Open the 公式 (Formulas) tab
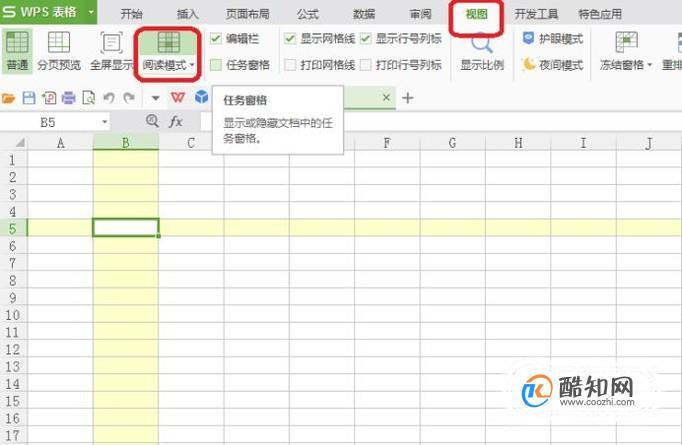The image size is (682, 445). pyautogui.click(x=308, y=14)
